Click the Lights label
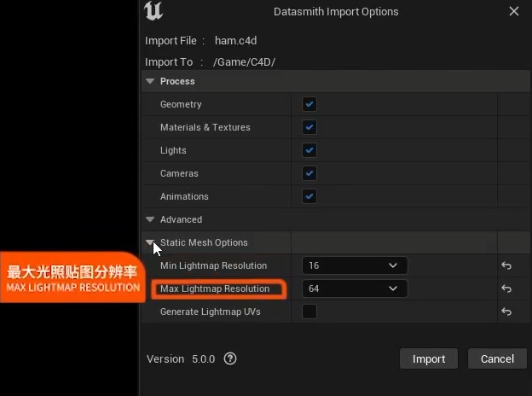The height and width of the screenshot is (396, 532). [173, 150]
